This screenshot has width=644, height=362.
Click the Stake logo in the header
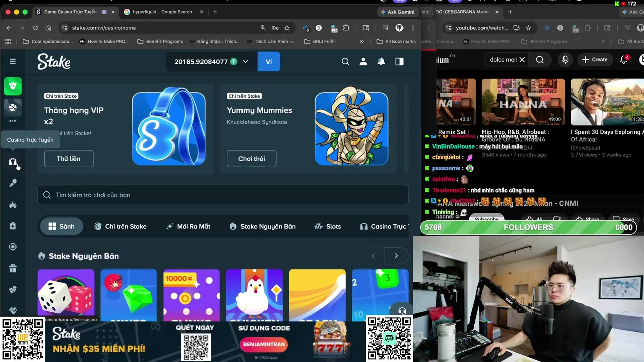pyautogui.click(x=54, y=61)
